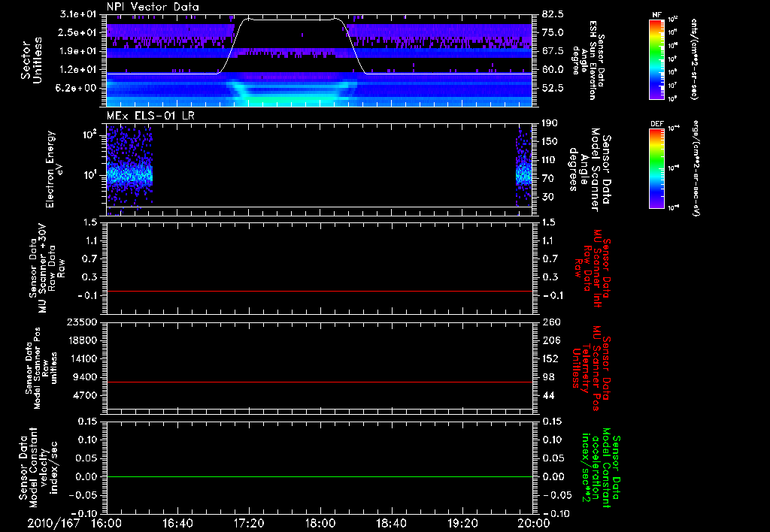
Task: Click the "206" telemetry axis value
Action: (x=551, y=340)
